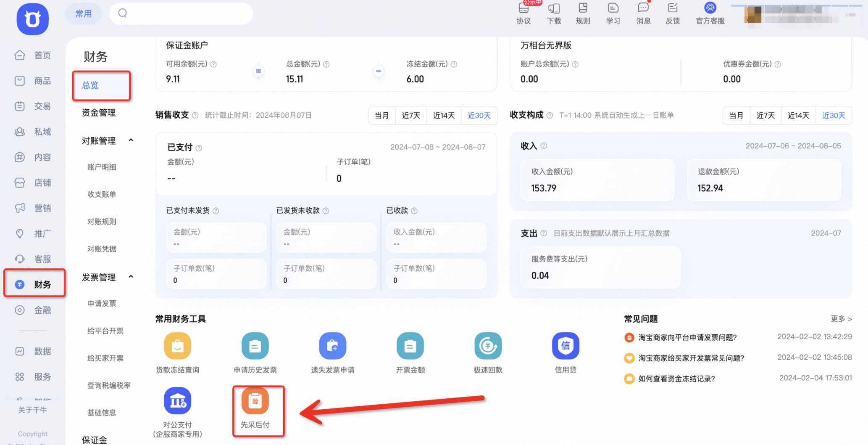Open the 遗失发票申请 tool icon

[333, 346]
